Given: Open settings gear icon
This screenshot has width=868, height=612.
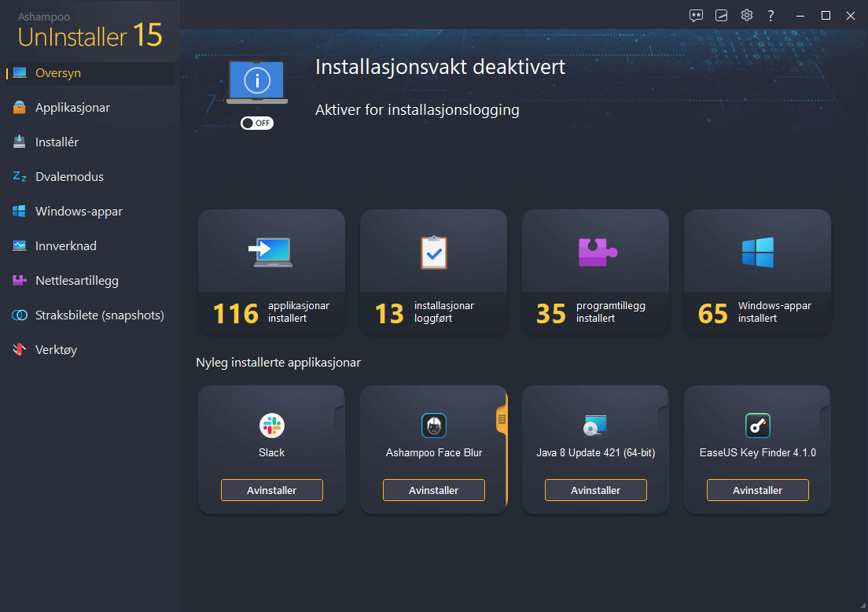Looking at the screenshot, I should tap(747, 16).
